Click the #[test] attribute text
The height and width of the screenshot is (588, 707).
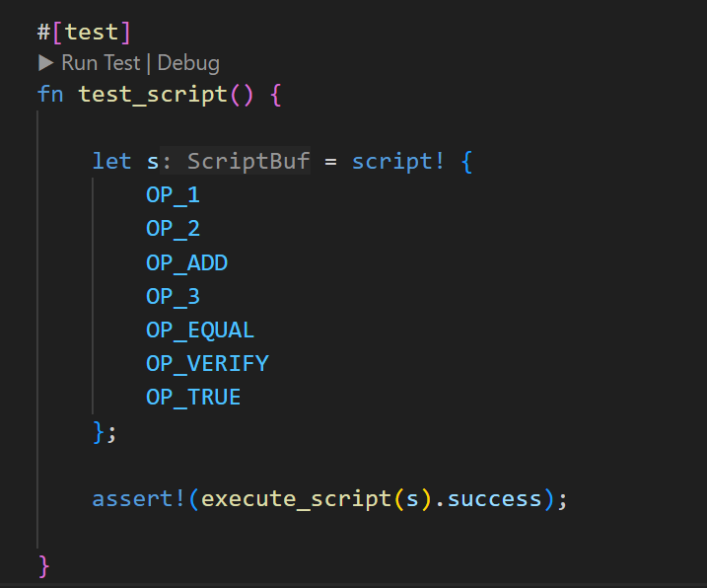click(x=84, y=32)
